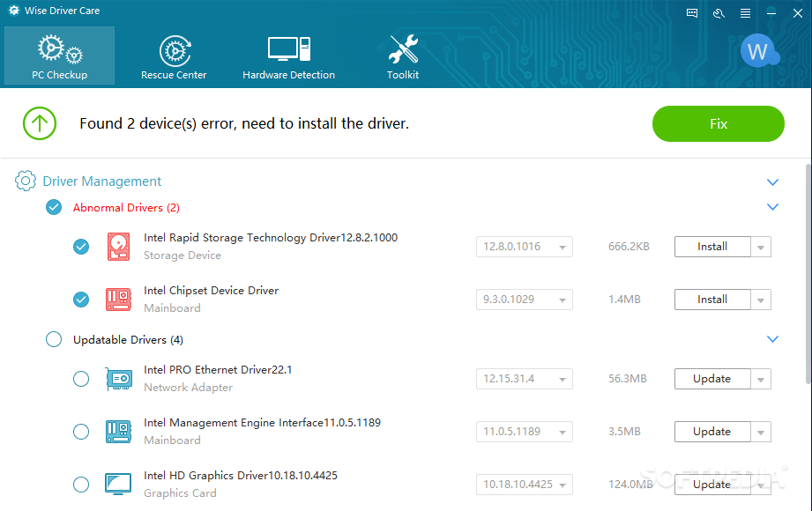Uncheck the Abnormal Drivers group checkbox
812x511 pixels.
54,207
